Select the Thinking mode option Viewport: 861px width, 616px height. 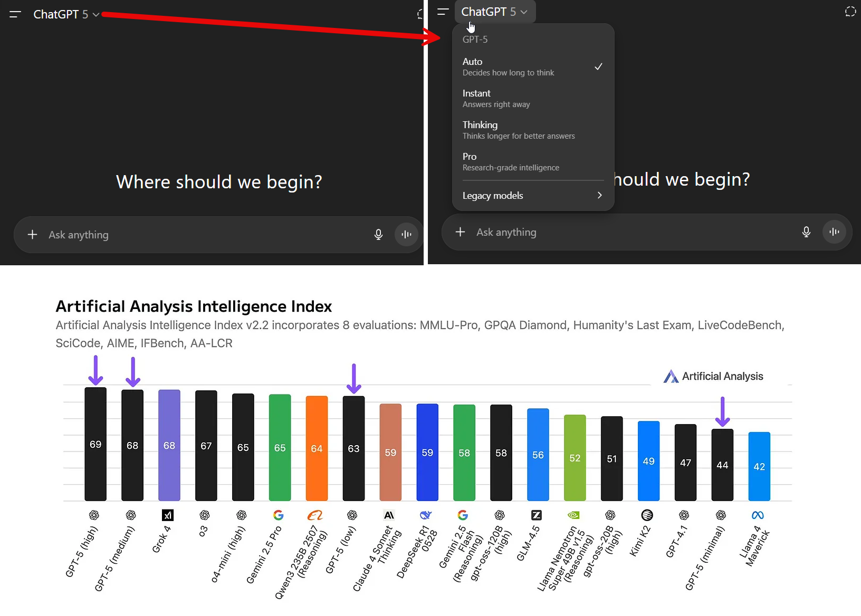point(533,130)
